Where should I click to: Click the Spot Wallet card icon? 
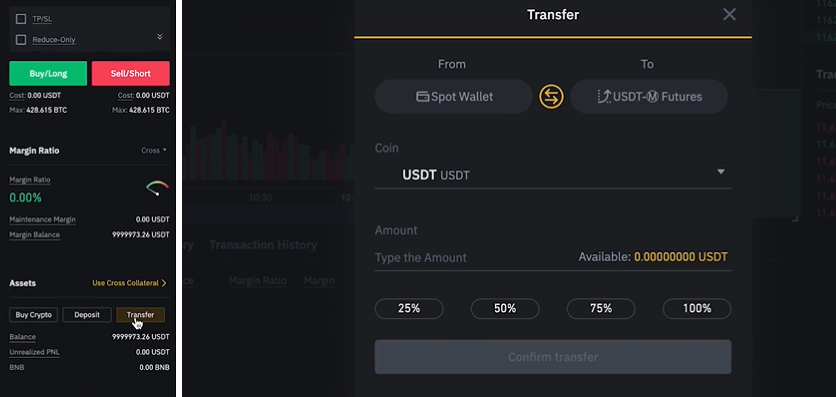click(x=422, y=97)
